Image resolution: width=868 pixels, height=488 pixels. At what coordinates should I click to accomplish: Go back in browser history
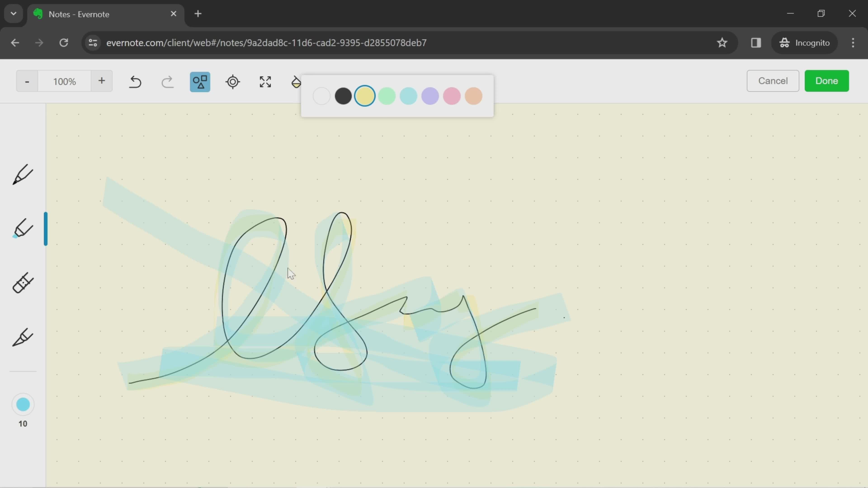pyautogui.click(x=15, y=43)
